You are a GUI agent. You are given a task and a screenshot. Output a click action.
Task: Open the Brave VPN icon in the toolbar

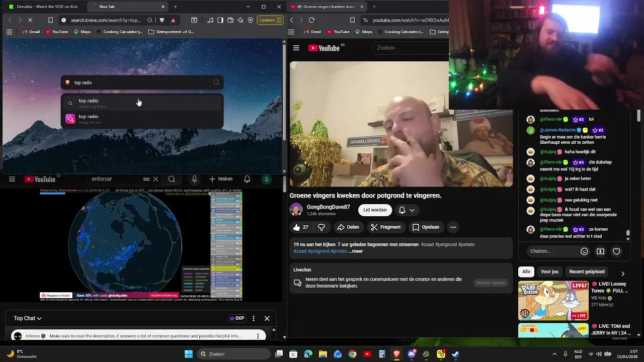point(251,20)
